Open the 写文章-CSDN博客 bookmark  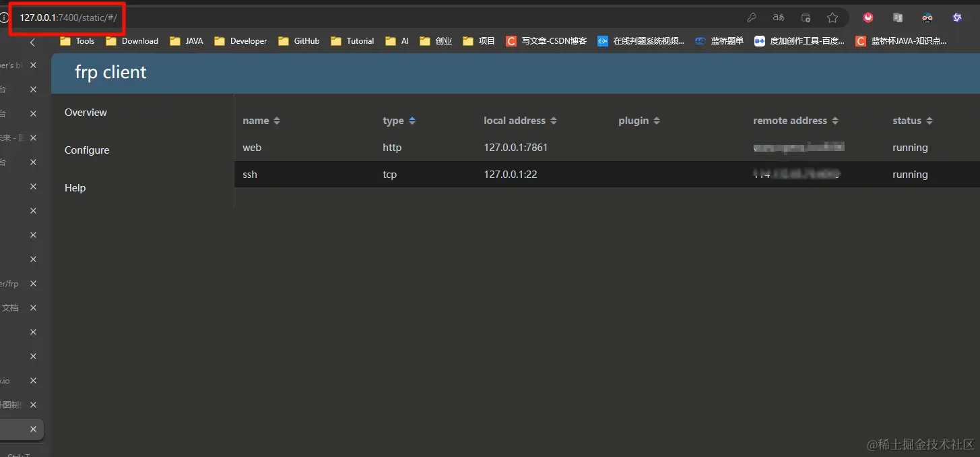546,41
